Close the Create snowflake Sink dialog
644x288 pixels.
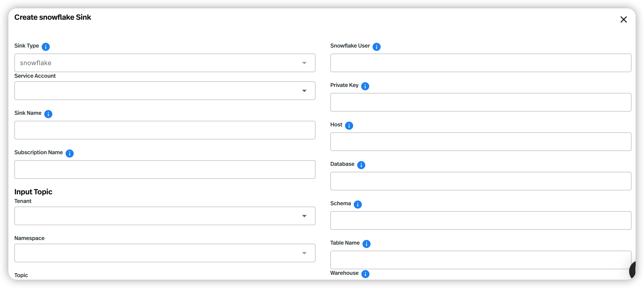click(624, 19)
